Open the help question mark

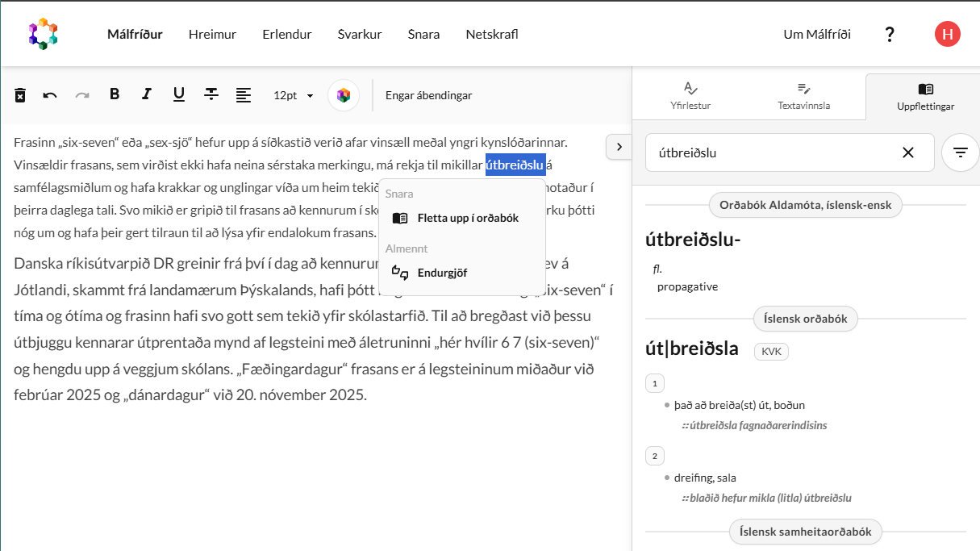pyautogui.click(x=890, y=34)
